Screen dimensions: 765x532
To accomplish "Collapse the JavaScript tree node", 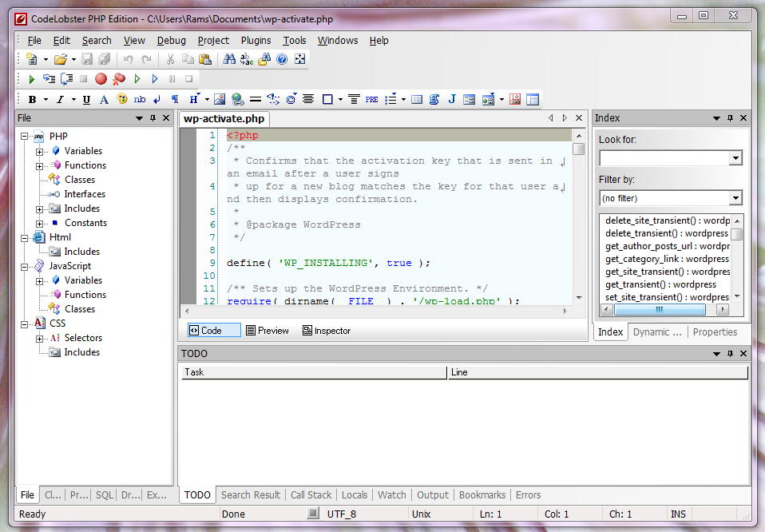I will coord(25,266).
